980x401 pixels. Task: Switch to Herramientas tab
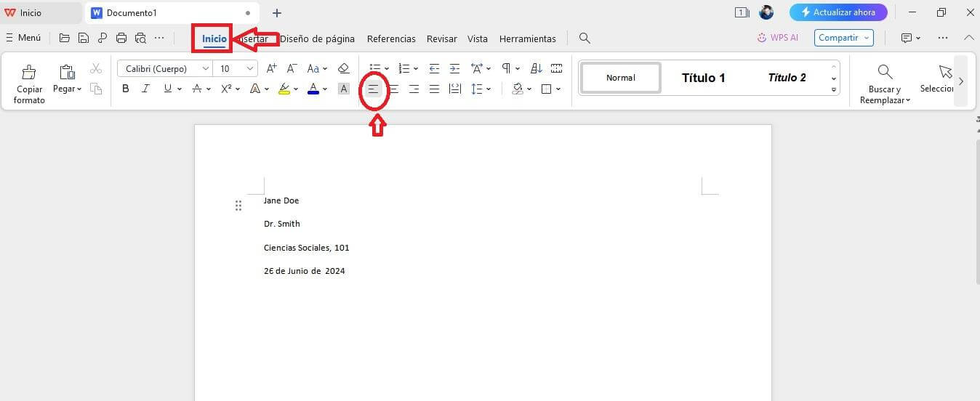pos(528,39)
